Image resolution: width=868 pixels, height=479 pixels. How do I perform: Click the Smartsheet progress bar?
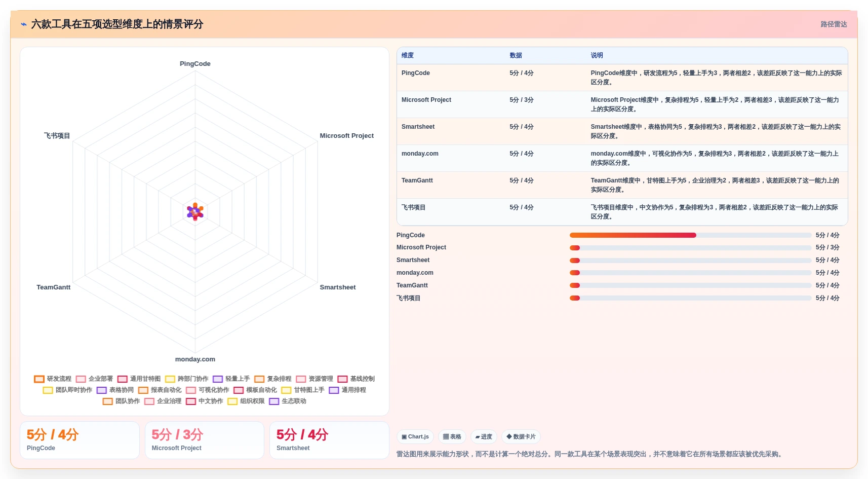[x=690, y=261]
